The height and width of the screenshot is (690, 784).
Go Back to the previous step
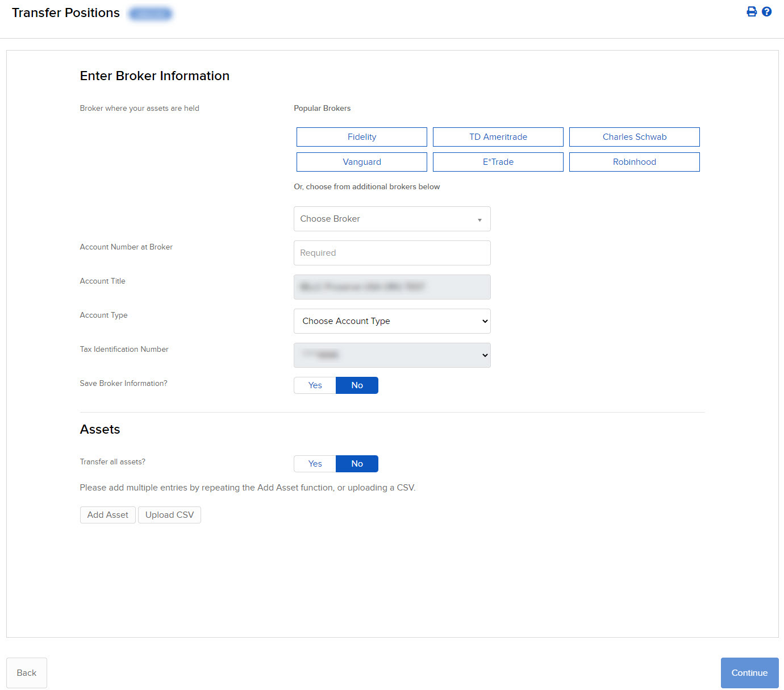(26, 672)
